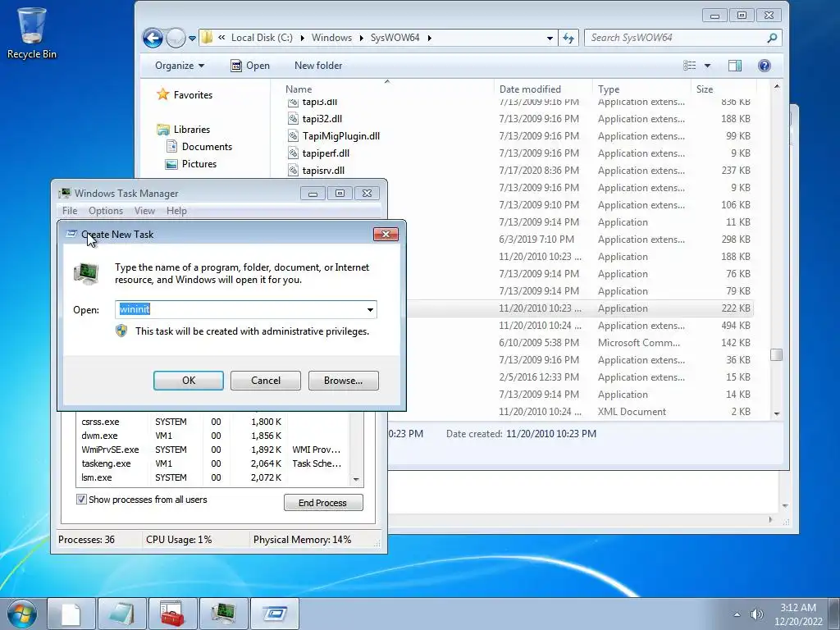Toggle the preview pane icon
Image resolution: width=840 pixels, height=630 pixels.
(735, 66)
